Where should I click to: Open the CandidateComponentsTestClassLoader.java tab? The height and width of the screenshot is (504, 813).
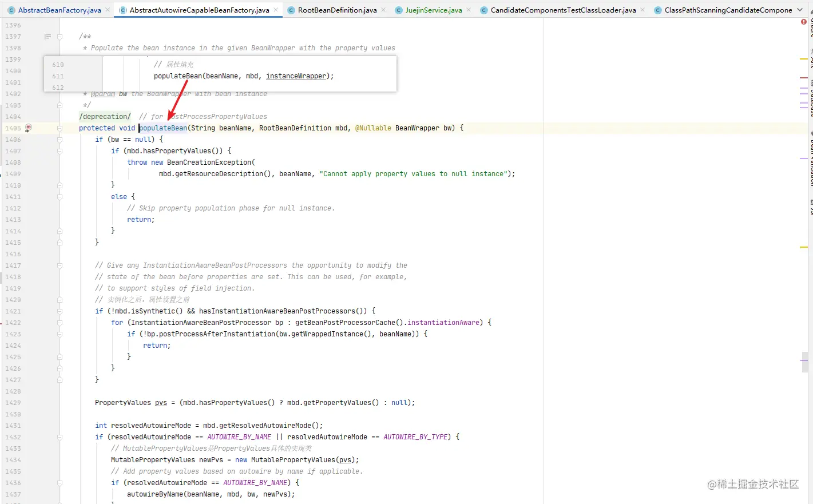pyautogui.click(x=563, y=10)
